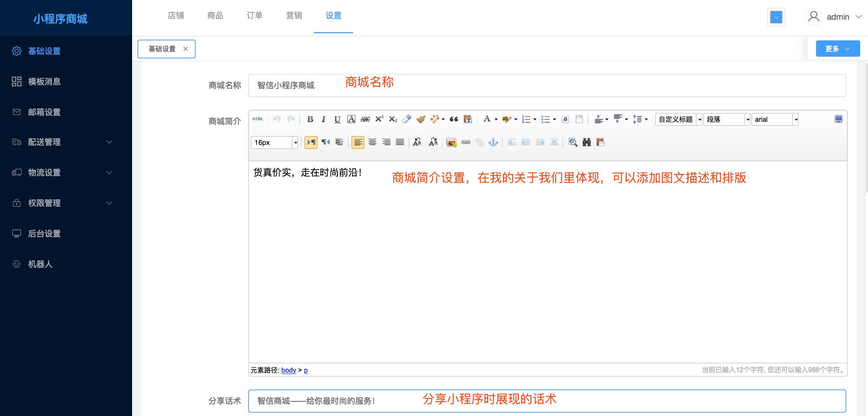The image size is (868, 416).
Task: Apply italic formatting in editor toolbar
Action: tap(323, 119)
